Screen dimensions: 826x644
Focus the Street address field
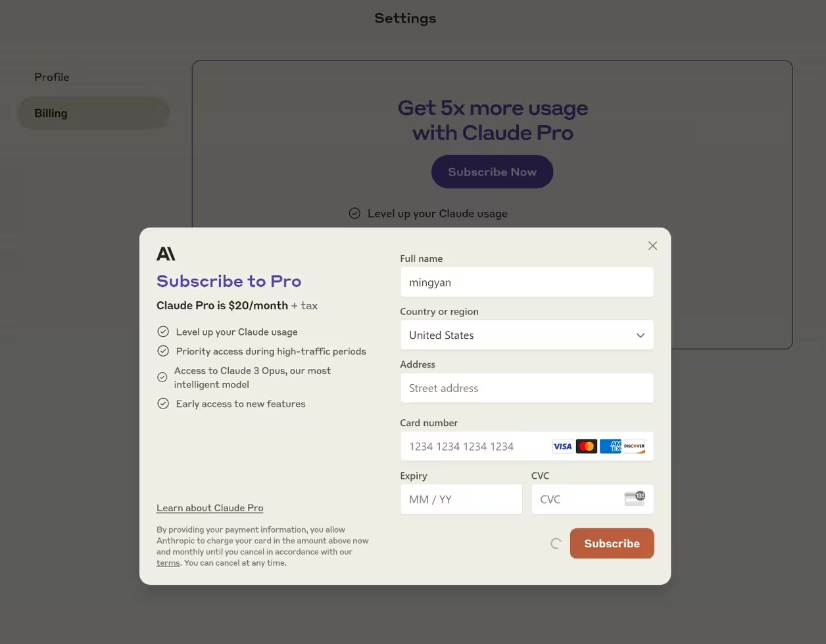pyautogui.click(x=527, y=388)
